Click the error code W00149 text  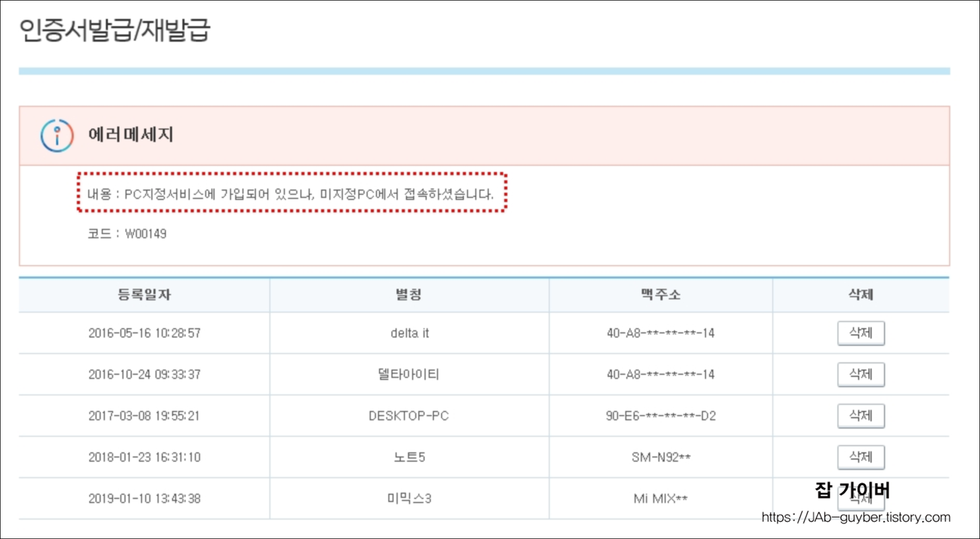(x=126, y=234)
